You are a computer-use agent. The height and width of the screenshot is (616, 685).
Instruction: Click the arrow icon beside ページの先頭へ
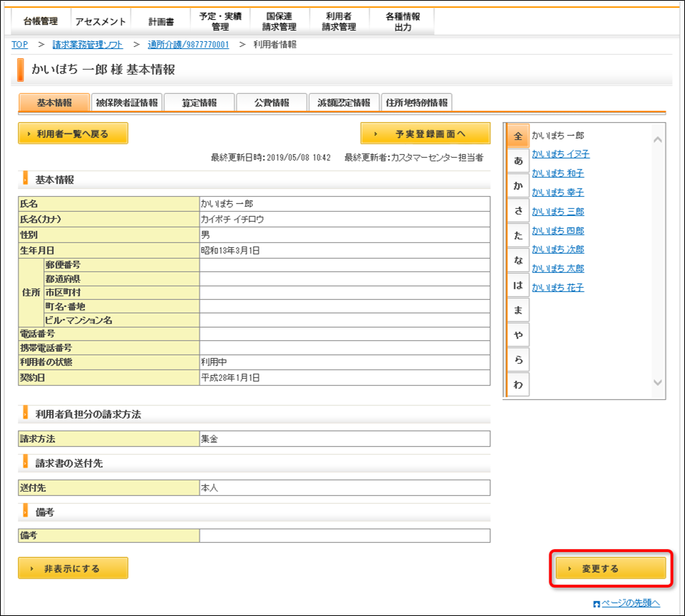[597, 604]
